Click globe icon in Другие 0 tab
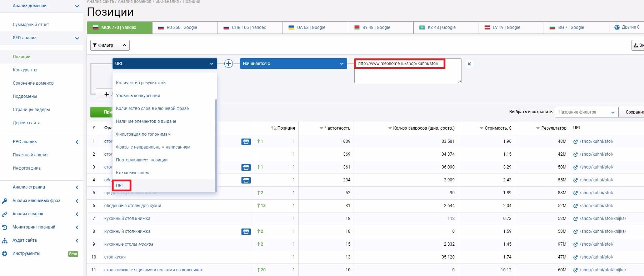 click(617, 27)
